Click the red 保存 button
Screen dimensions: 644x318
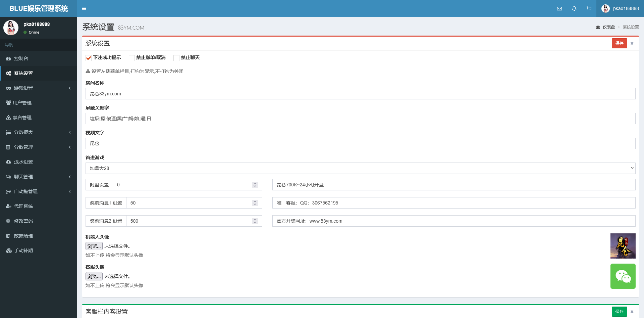coord(619,43)
